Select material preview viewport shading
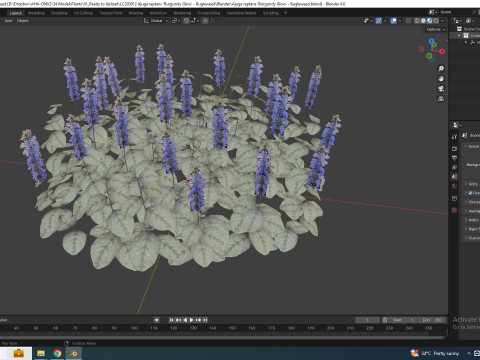 pyautogui.click(x=430, y=21)
